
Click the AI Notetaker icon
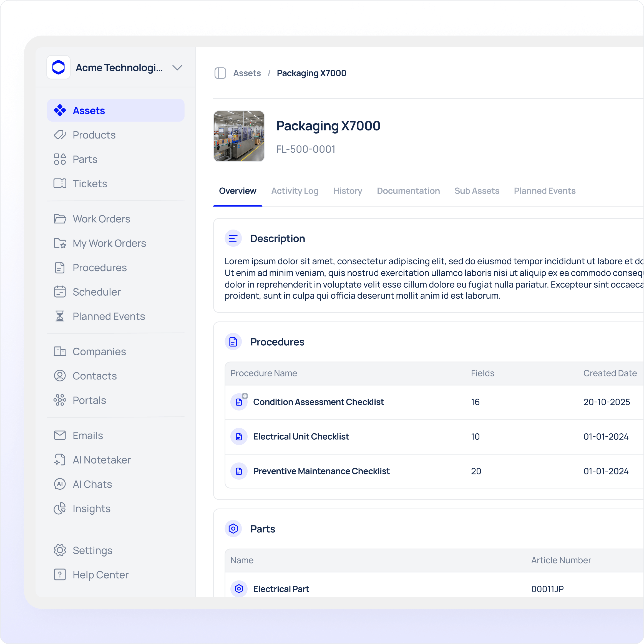pyautogui.click(x=60, y=460)
